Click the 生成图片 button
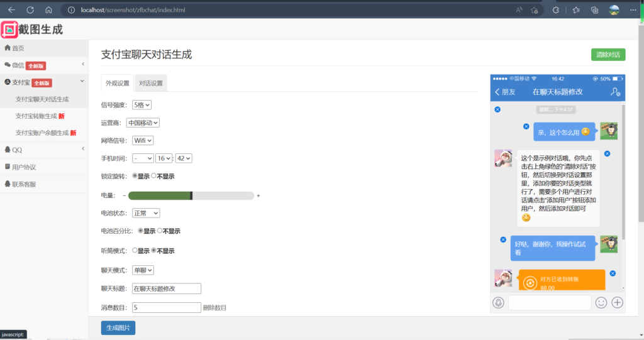Viewport: 644px width, 340px height. click(118, 327)
